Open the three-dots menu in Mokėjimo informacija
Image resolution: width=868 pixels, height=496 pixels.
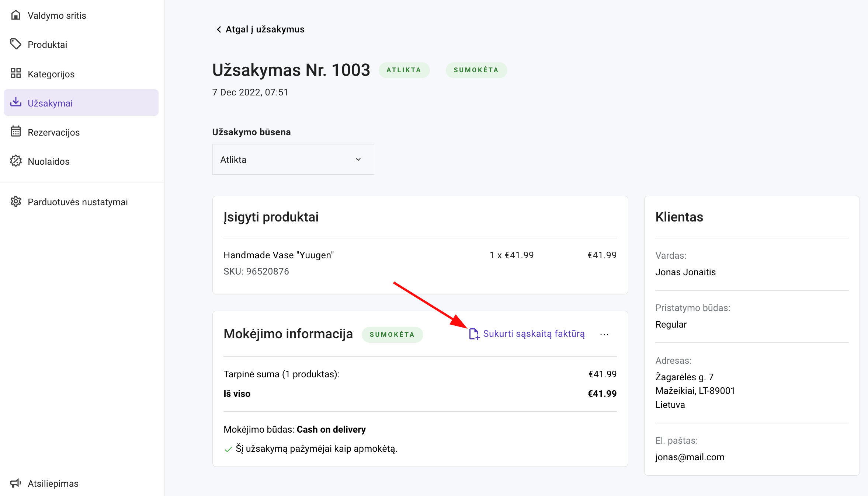tap(604, 334)
